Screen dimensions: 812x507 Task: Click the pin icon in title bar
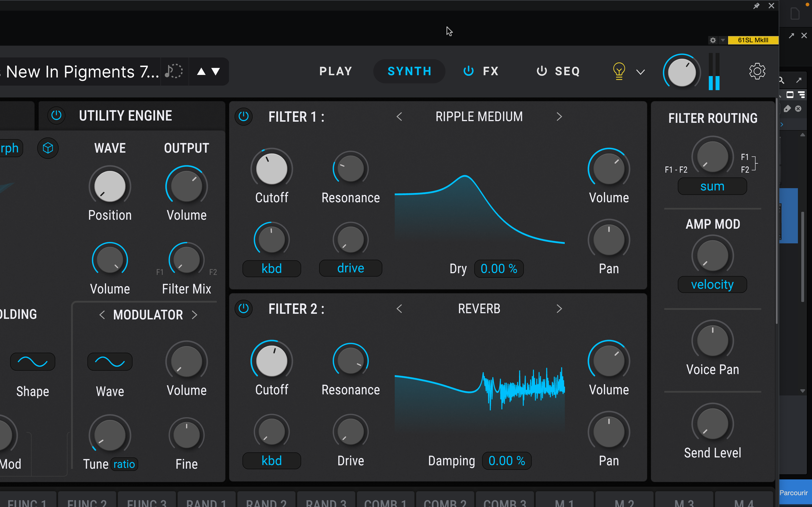[x=756, y=6]
